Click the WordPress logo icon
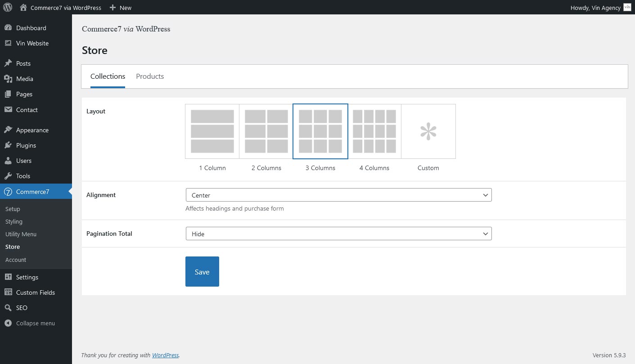635x364 pixels. 8,7
